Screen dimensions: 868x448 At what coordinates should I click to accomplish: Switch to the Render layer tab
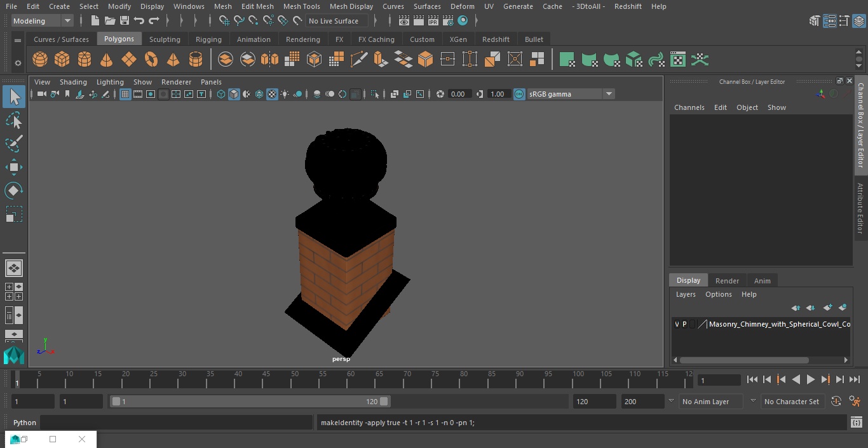coord(727,281)
